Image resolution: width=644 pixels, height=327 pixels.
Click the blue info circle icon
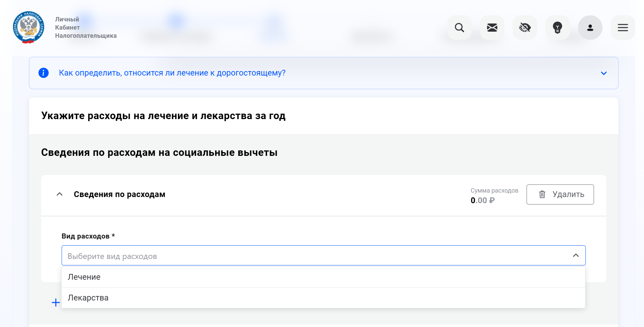click(44, 73)
